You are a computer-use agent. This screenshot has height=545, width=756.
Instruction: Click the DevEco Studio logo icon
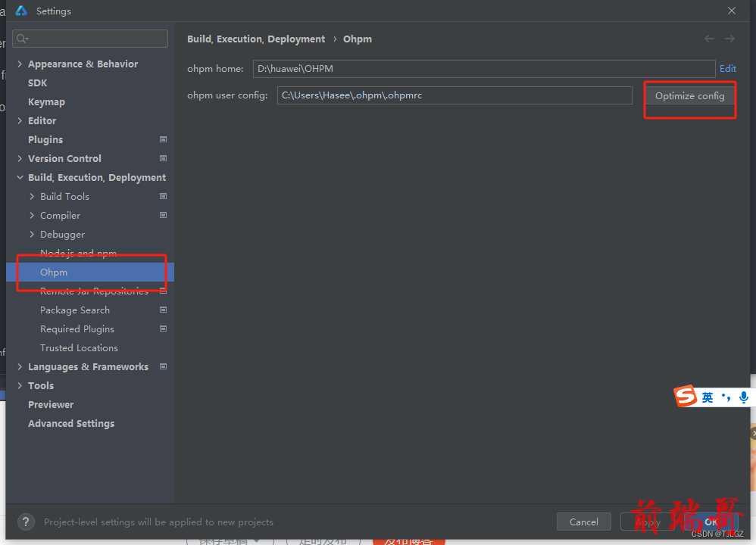click(21, 11)
